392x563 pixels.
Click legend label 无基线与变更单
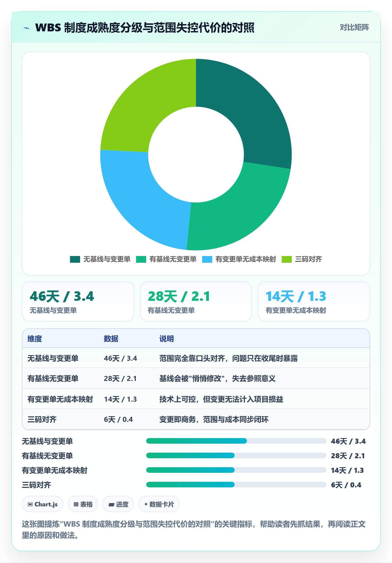[x=107, y=259]
